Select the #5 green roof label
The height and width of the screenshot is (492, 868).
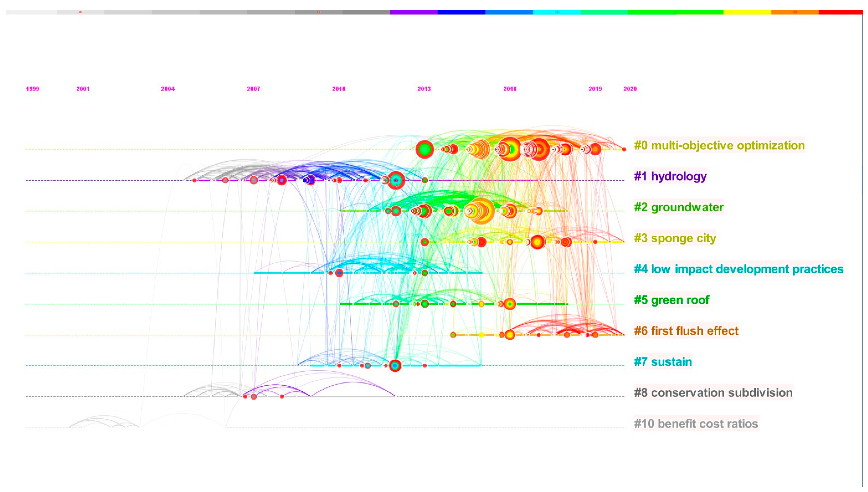click(671, 300)
